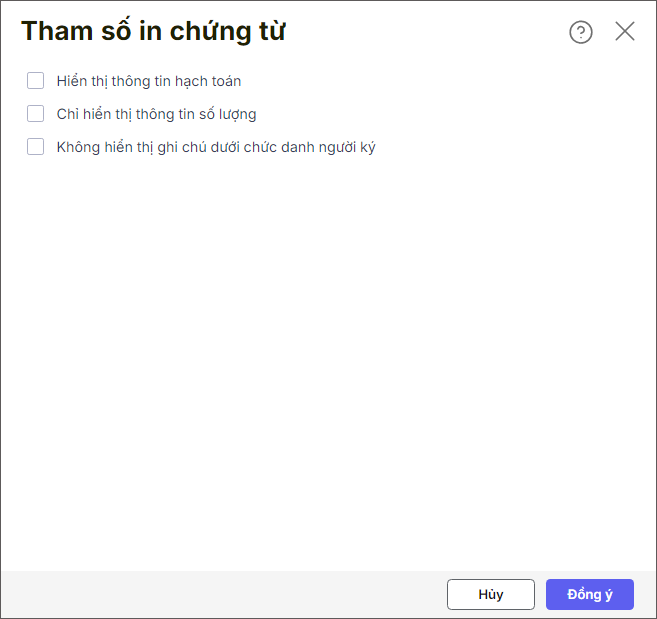This screenshot has height=619, width=657.
Task: Confirm with the Đồng ý button
Action: point(590,594)
